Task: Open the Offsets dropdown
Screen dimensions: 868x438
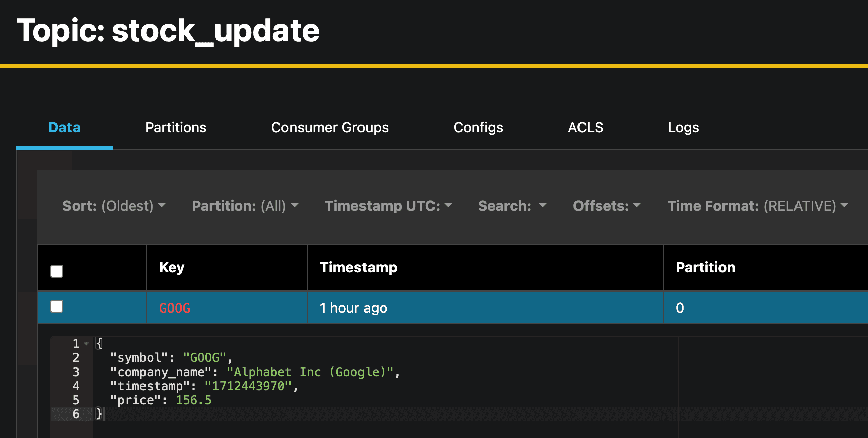Action: (607, 206)
